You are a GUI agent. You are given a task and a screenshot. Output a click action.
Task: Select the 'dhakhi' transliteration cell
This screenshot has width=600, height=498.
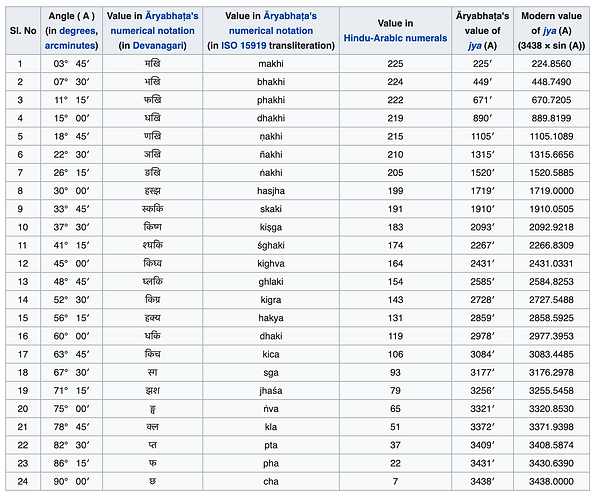(x=271, y=118)
